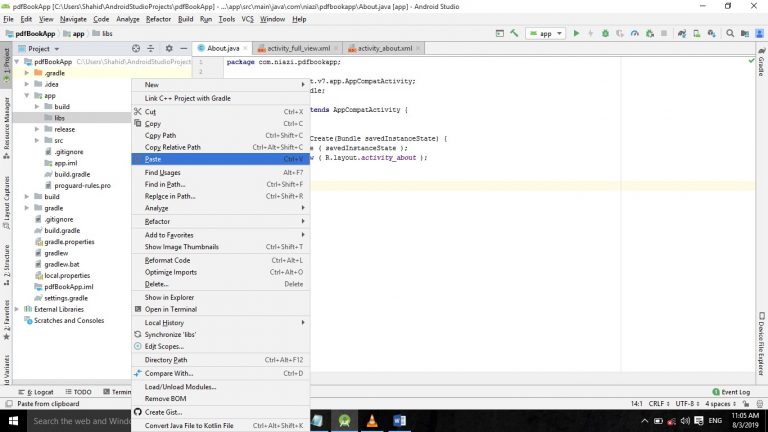The height and width of the screenshot is (432, 768).
Task: Click the ENG language indicator
Action: coord(715,421)
